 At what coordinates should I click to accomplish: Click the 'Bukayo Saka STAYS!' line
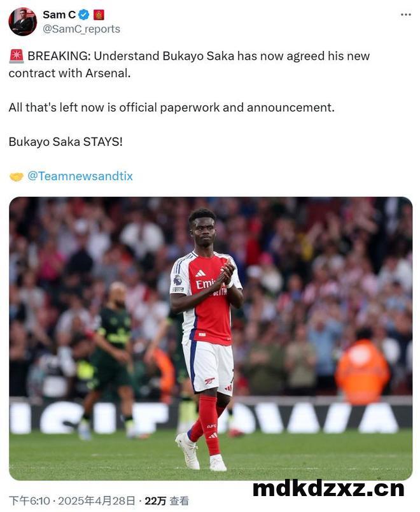click(x=66, y=142)
